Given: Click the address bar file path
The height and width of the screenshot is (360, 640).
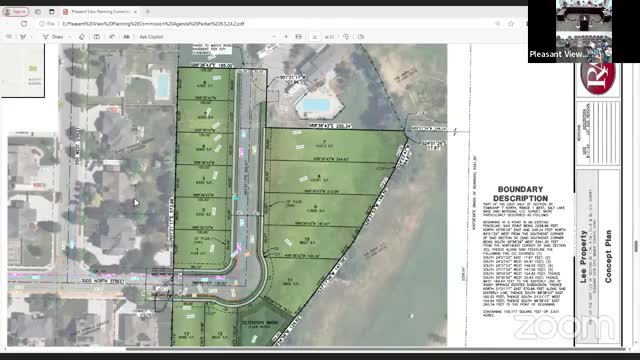Looking at the screenshot, I should (153, 24).
